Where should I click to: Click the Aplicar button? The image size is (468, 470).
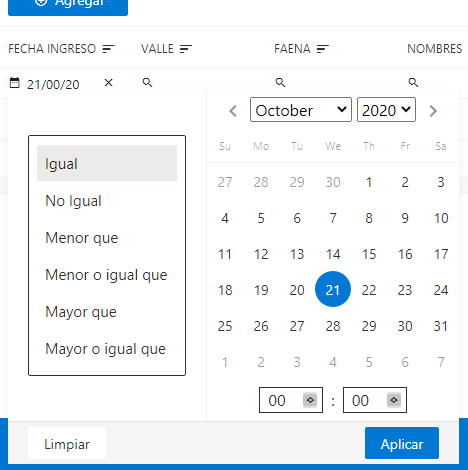402,443
